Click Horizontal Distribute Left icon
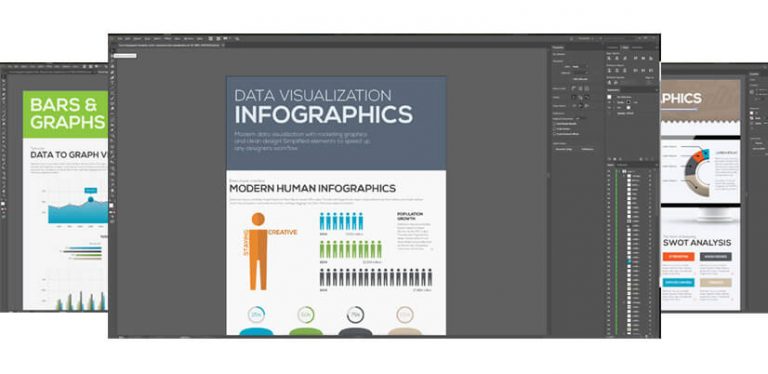The height and width of the screenshot is (374, 768). point(635,70)
